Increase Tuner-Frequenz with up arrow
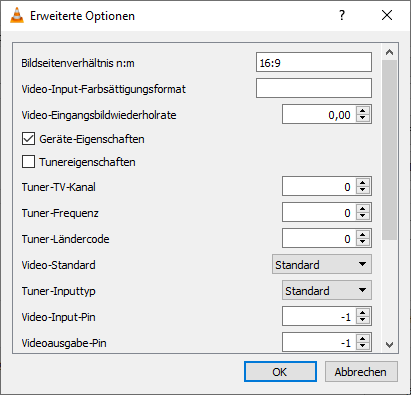This screenshot has width=411, height=395. (363, 208)
